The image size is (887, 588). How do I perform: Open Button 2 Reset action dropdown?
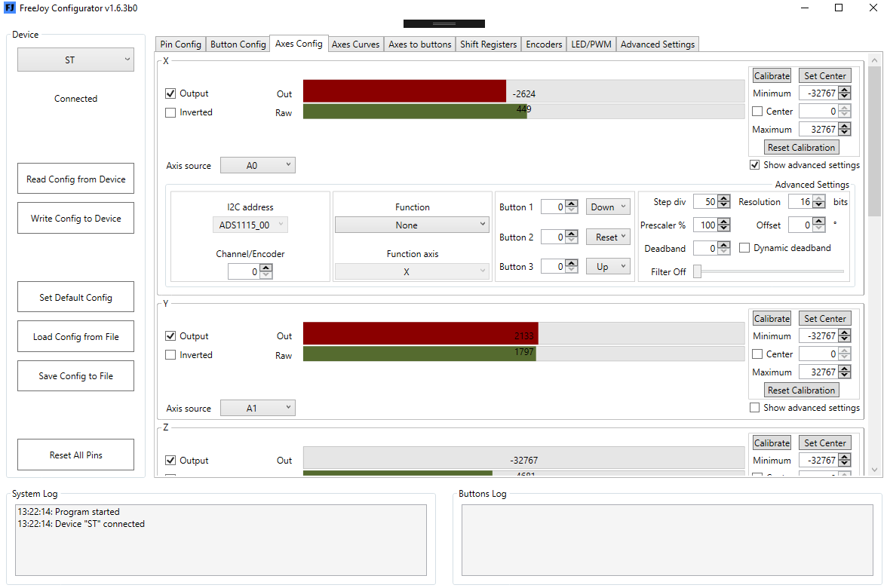pos(608,237)
